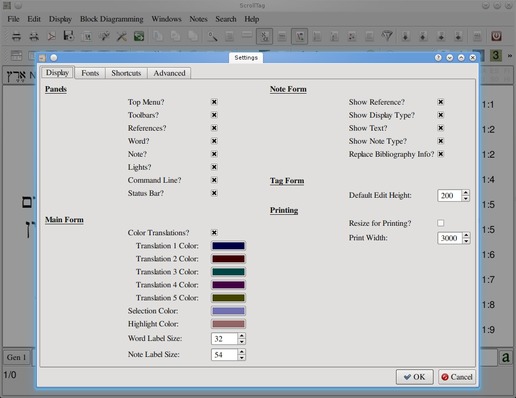Screen dimensions: 516x398
Task: Increase Word Label Size with up arrow
Action: click(242, 335)
